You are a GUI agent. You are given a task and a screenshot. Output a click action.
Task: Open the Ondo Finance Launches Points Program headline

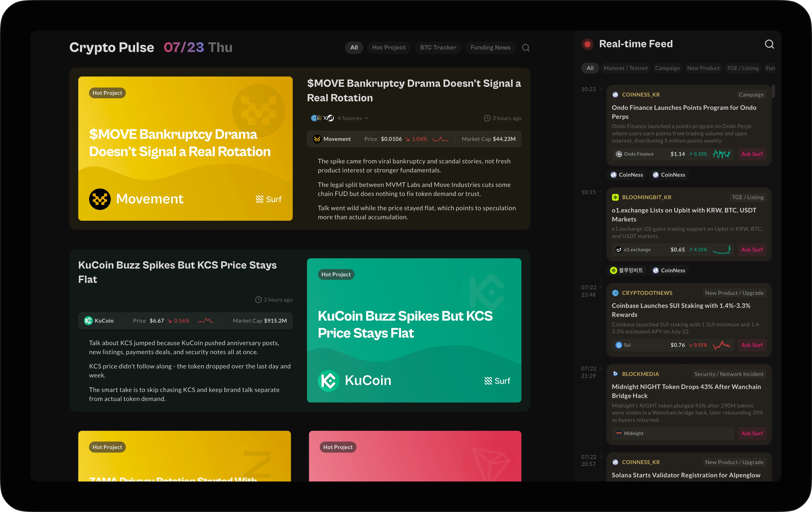[x=684, y=112]
